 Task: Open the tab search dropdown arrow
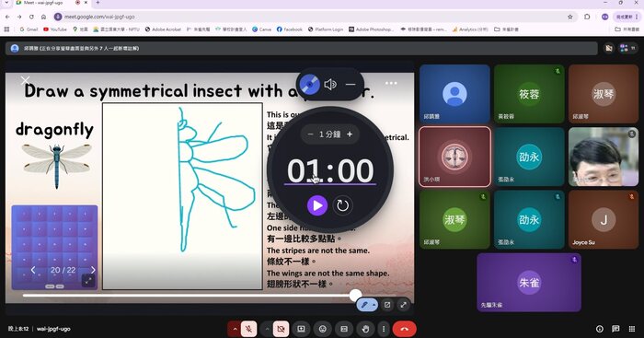point(6,3)
